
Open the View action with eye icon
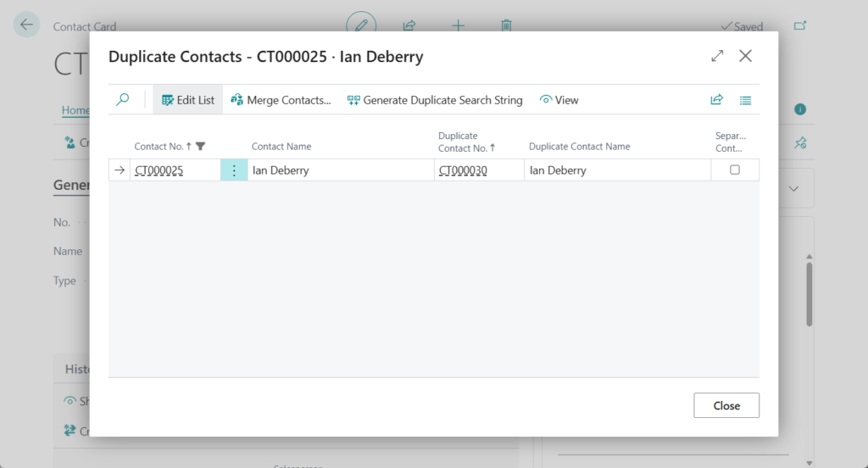tap(559, 100)
